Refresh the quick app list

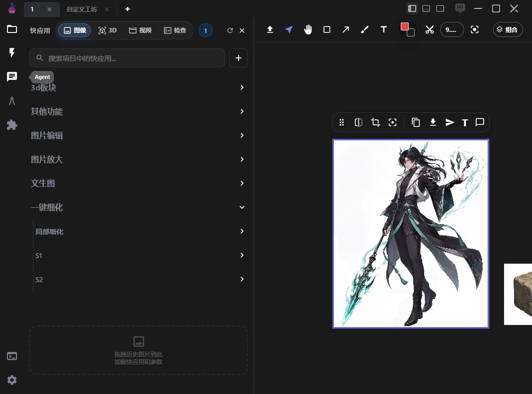230,30
